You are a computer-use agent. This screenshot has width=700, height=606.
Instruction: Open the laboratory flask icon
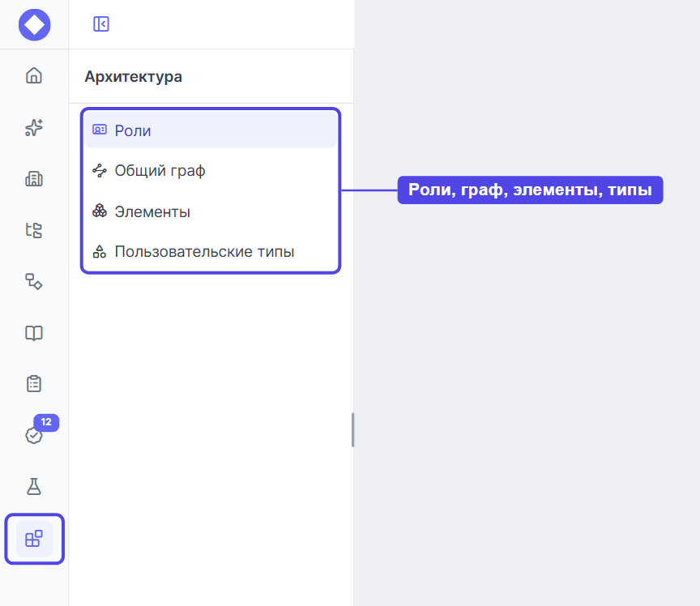pos(34,487)
